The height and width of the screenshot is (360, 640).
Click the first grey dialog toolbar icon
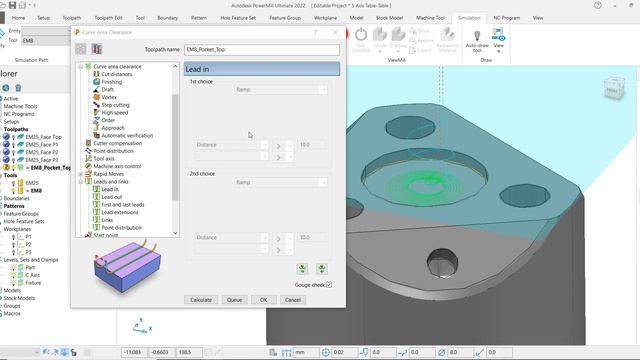pyautogui.click(x=81, y=49)
